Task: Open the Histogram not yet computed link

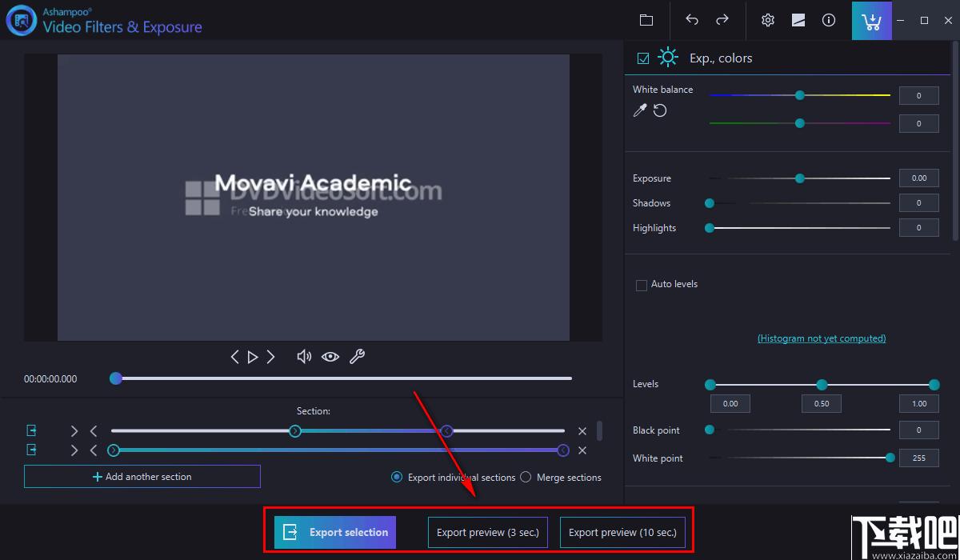Action: click(x=822, y=338)
